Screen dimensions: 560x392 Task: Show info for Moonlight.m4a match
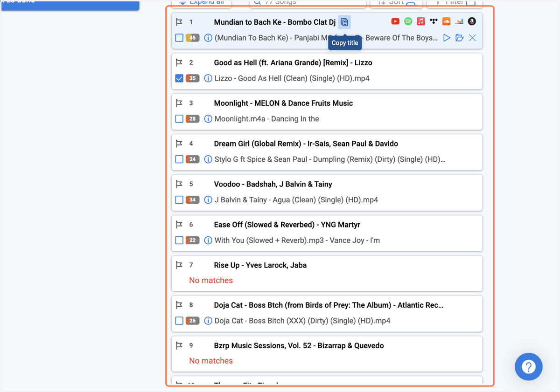point(208,119)
